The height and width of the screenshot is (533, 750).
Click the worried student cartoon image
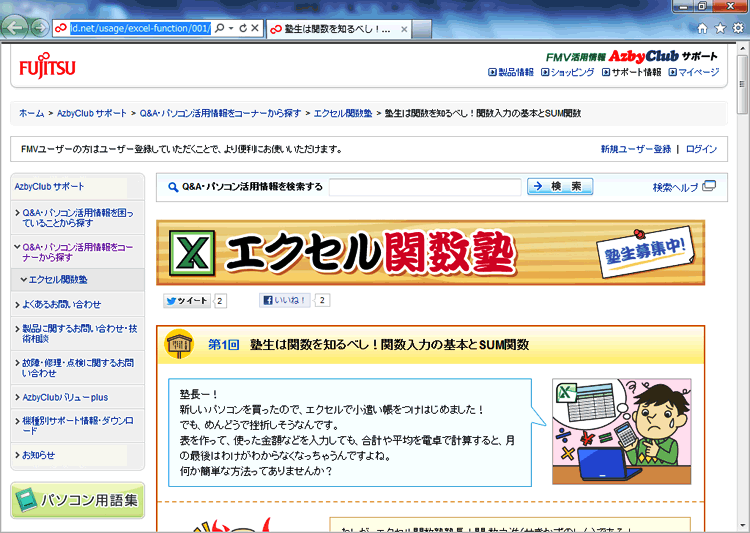[x=621, y=431]
